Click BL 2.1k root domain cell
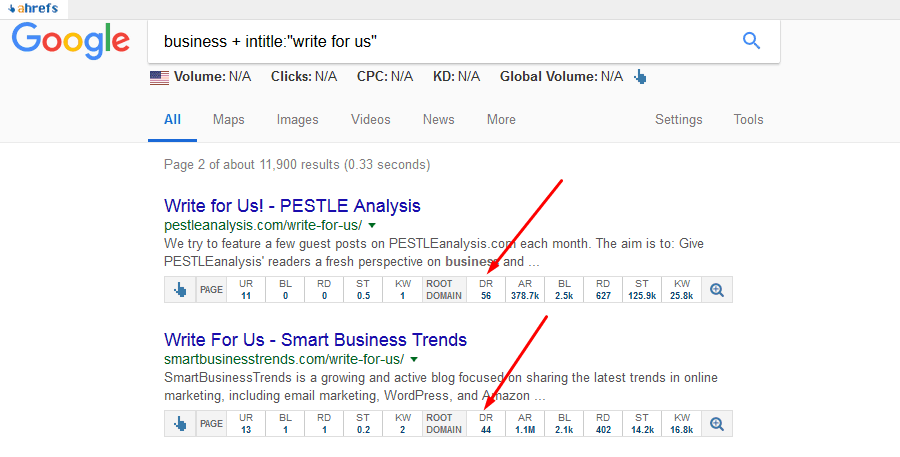 click(564, 424)
